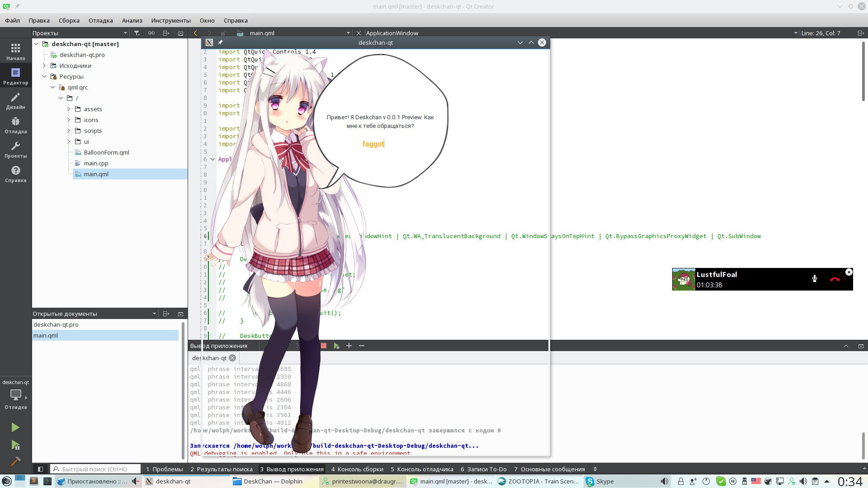Image resolution: width=868 pixels, height=488 pixels.
Task: Start debugging with Run-debug button
Action: (15, 445)
